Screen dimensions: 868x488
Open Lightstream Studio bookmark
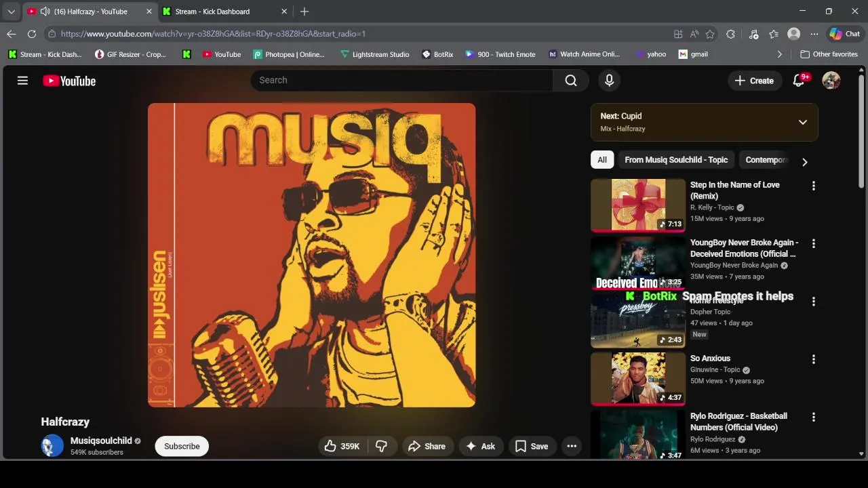click(374, 54)
